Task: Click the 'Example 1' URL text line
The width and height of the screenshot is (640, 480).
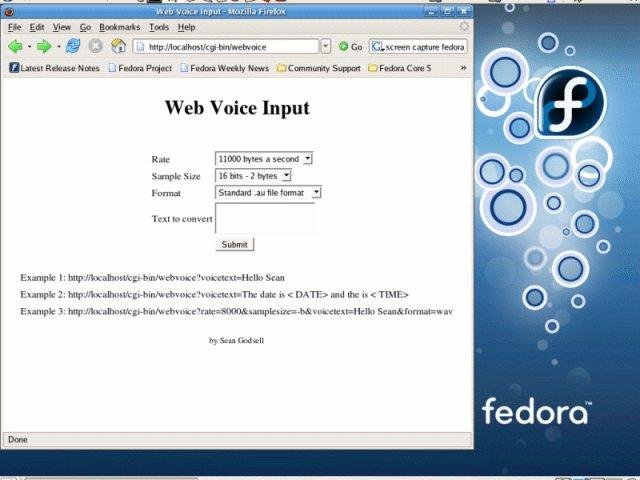Action: click(x=152, y=278)
